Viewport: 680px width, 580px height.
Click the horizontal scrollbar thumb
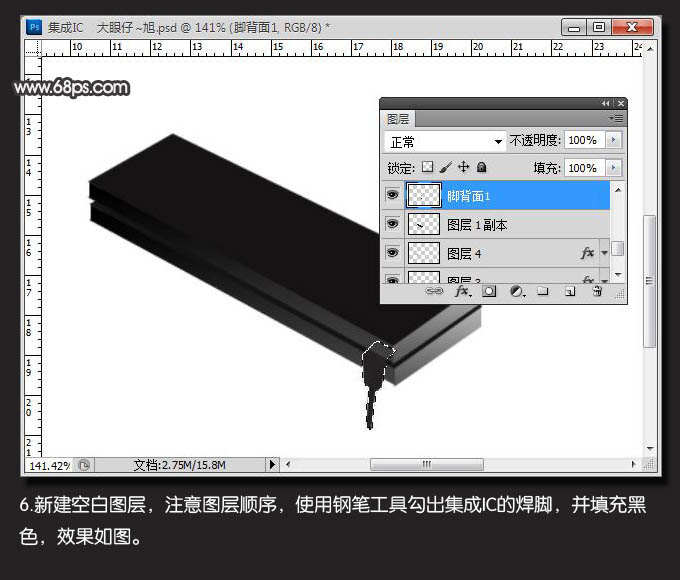[x=427, y=464]
